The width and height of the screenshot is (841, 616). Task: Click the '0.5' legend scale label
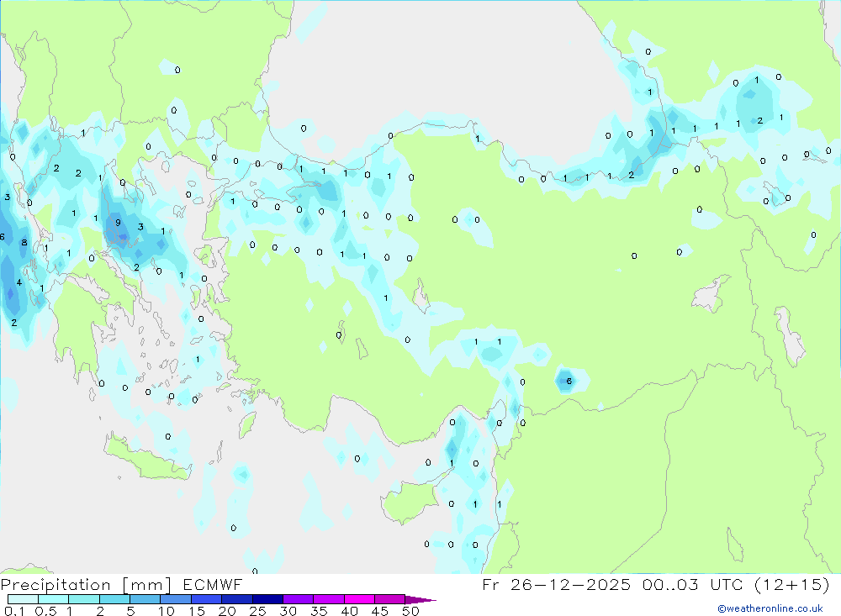click(45, 611)
